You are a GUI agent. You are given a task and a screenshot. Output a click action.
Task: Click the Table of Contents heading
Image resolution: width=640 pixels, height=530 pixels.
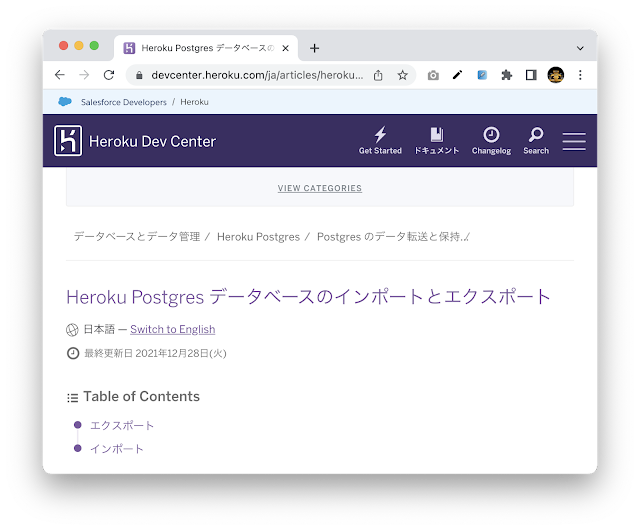point(142,396)
